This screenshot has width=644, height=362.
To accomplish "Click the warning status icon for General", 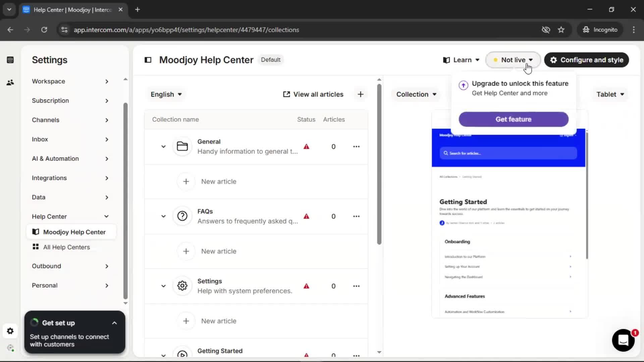I will coord(306,146).
